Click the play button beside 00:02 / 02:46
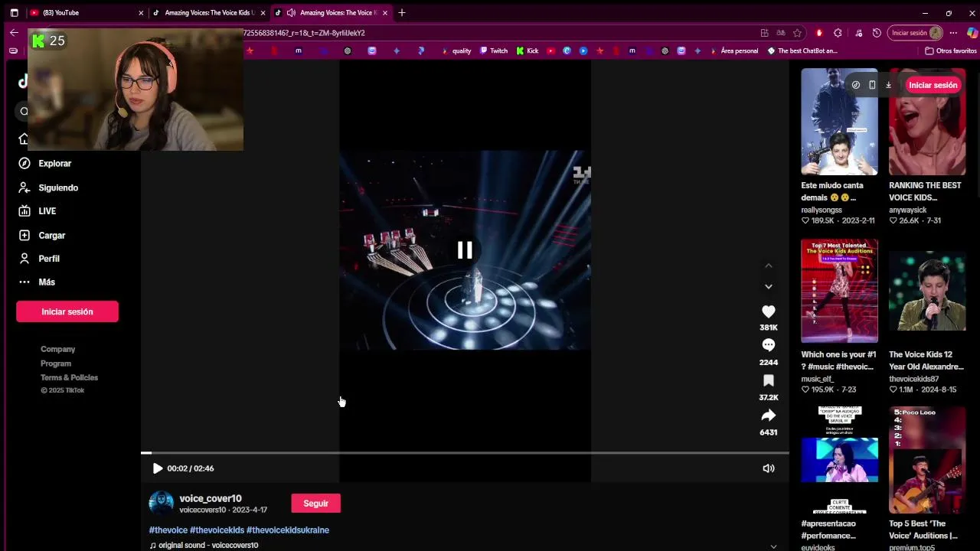 coord(158,468)
